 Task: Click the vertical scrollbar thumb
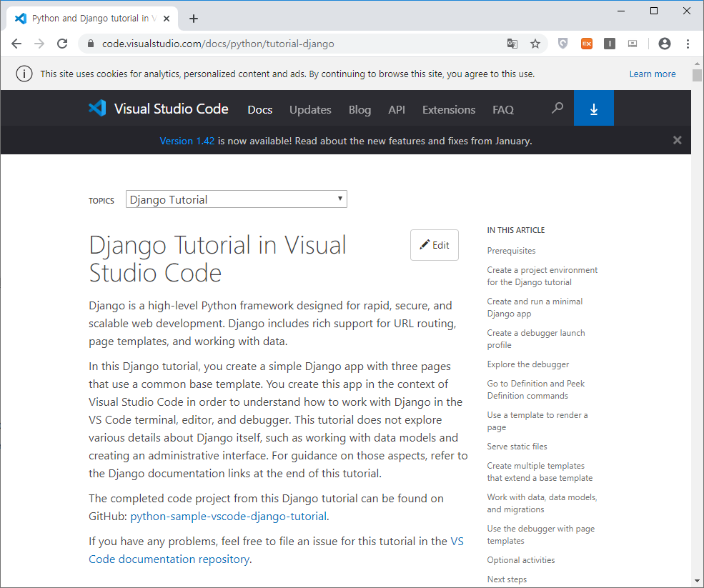[x=697, y=75]
